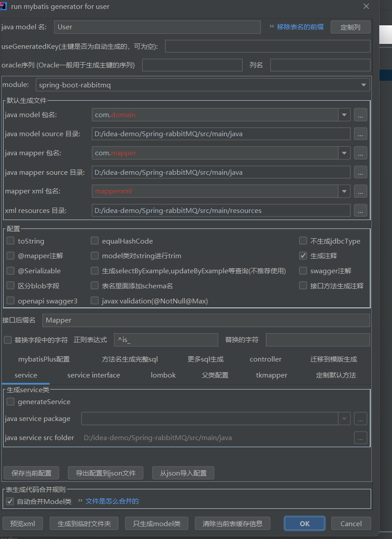Click 生成到临时文件夹 button

pyautogui.click(x=84, y=523)
